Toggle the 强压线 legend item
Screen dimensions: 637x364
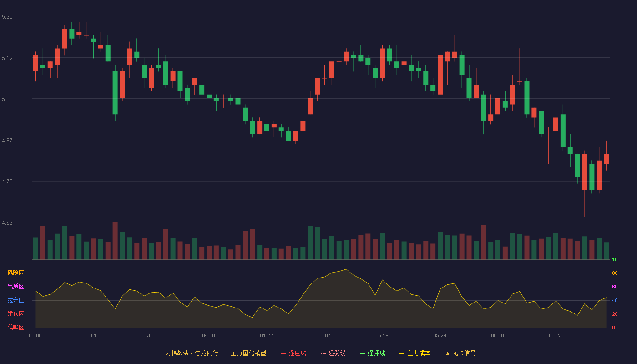[x=293, y=353]
